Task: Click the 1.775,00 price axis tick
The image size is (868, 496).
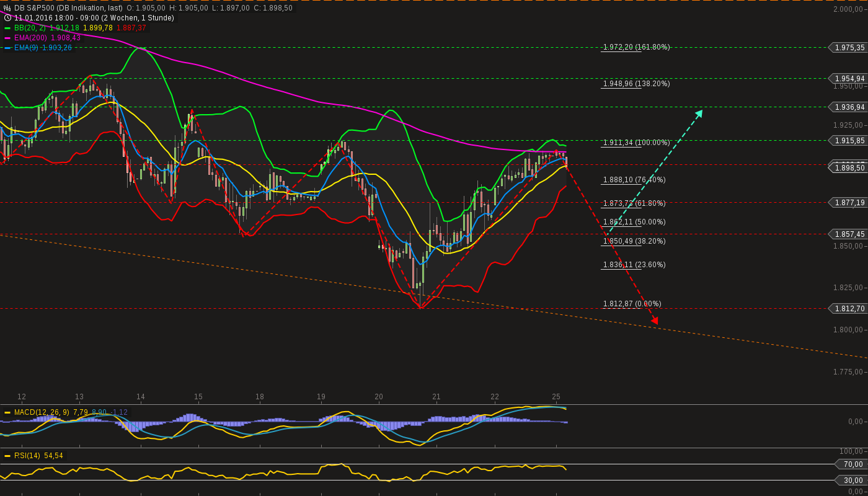Action: pyautogui.click(x=849, y=372)
